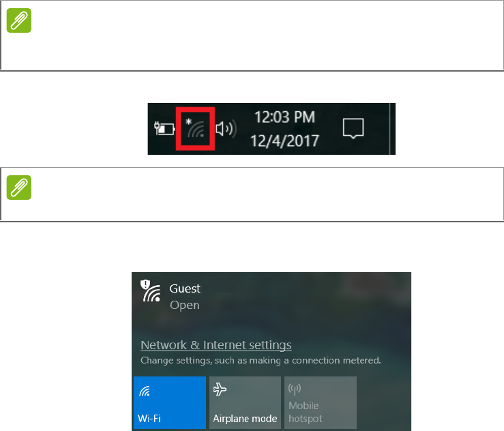Click the Guest Wi-Fi signal shield icon
This screenshot has height=431, width=504.
tap(151, 291)
